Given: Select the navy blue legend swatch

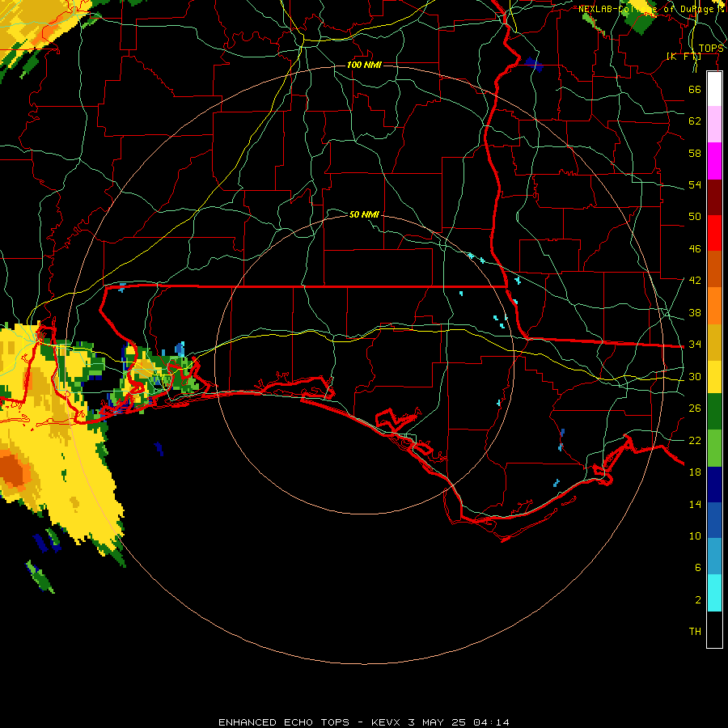Looking at the screenshot, I should 714,485.
